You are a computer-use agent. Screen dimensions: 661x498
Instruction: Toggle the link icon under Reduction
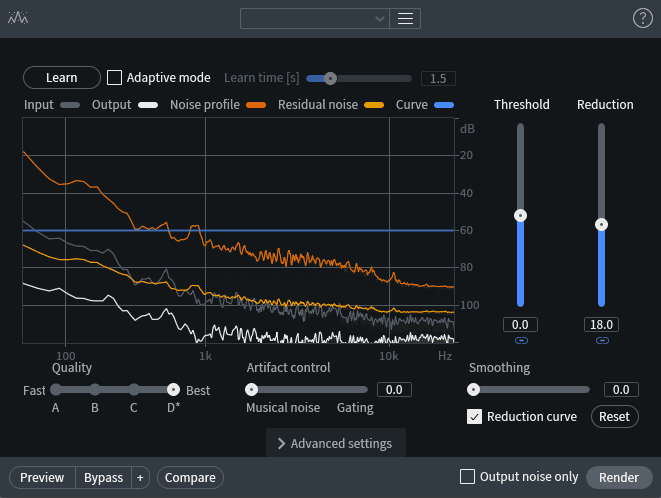(x=602, y=340)
